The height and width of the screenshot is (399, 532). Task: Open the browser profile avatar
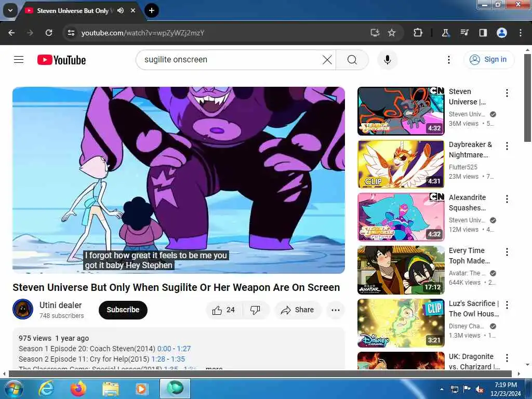pos(502,33)
